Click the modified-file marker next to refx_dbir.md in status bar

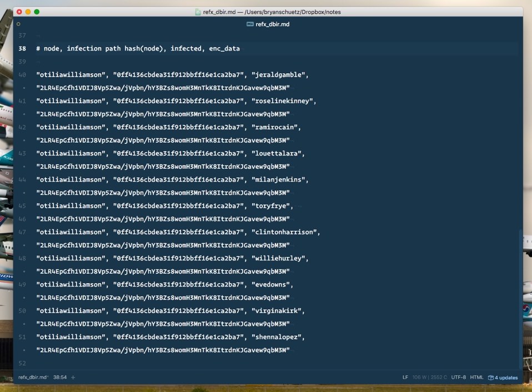tap(48, 377)
